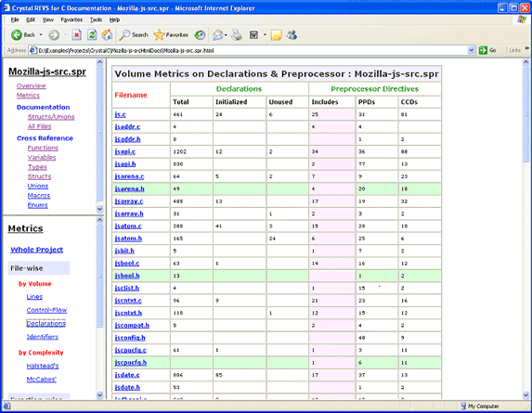
Task: Open the Help menu
Action: point(114,19)
